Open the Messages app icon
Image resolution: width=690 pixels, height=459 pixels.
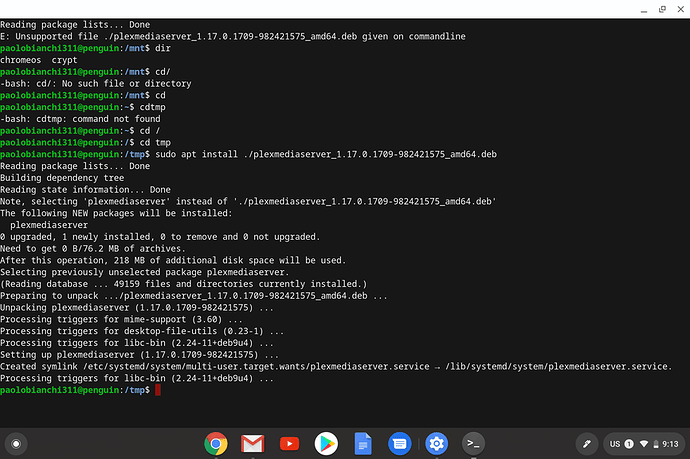(400, 444)
